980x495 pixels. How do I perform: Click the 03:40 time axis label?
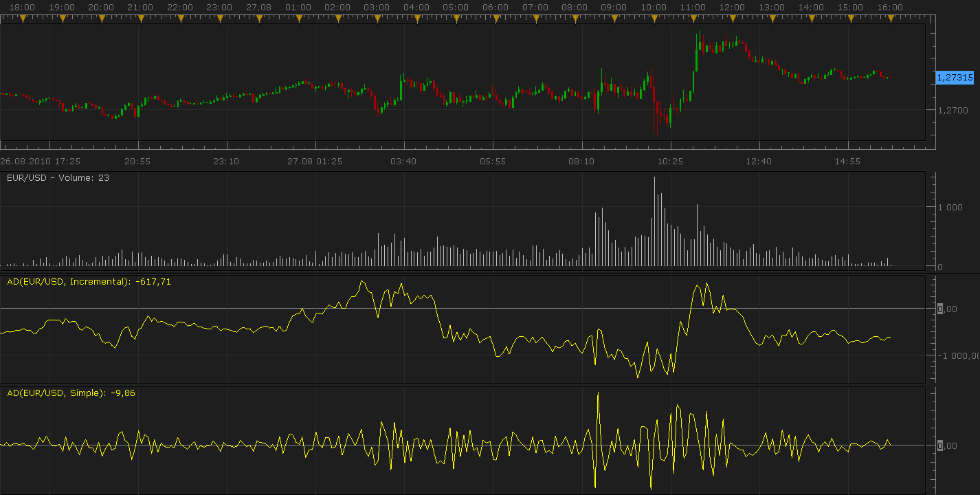pyautogui.click(x=403, y=162)
